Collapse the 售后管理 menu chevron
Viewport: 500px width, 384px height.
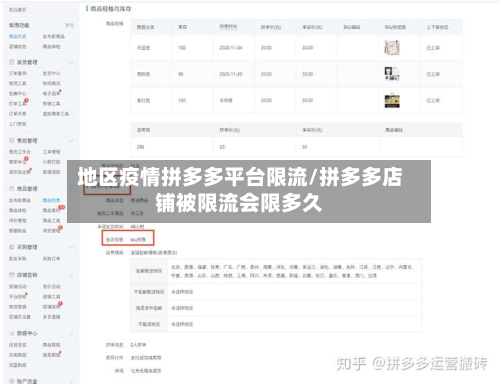[x=71, y=141]
